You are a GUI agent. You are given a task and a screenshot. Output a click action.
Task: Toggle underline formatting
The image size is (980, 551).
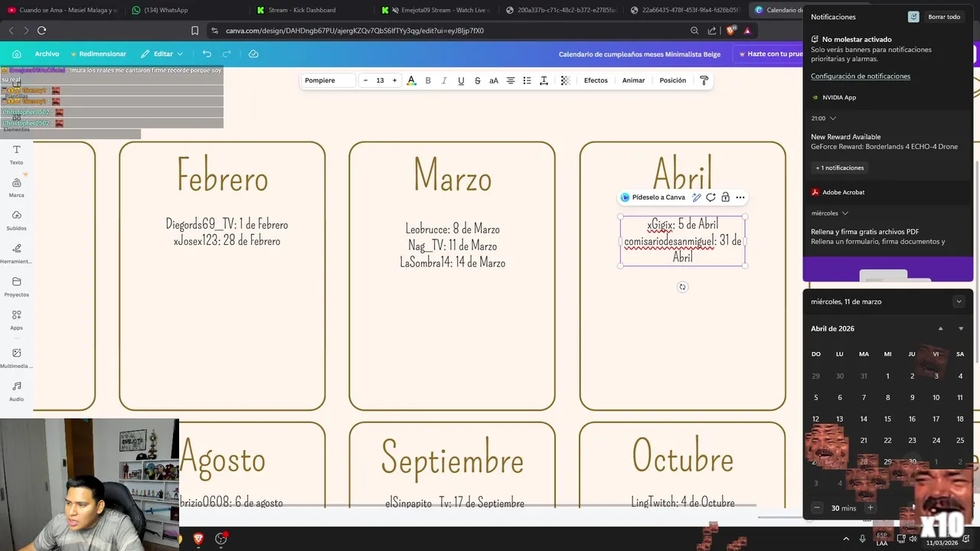click(x=461, y=80)
